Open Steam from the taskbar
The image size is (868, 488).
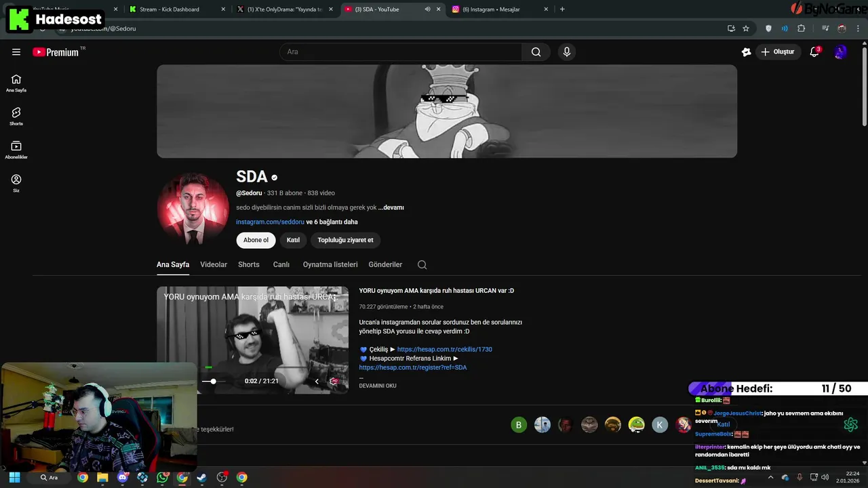point(202,478)
